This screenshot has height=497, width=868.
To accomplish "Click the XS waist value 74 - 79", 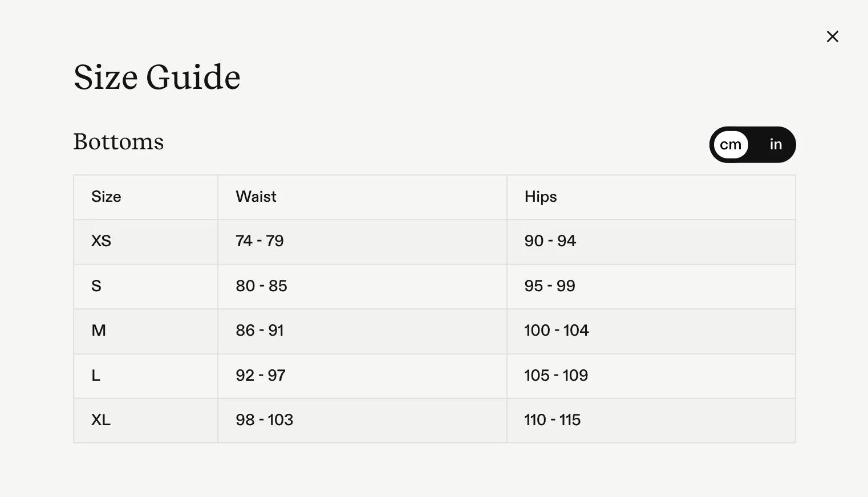I will 259,241.
